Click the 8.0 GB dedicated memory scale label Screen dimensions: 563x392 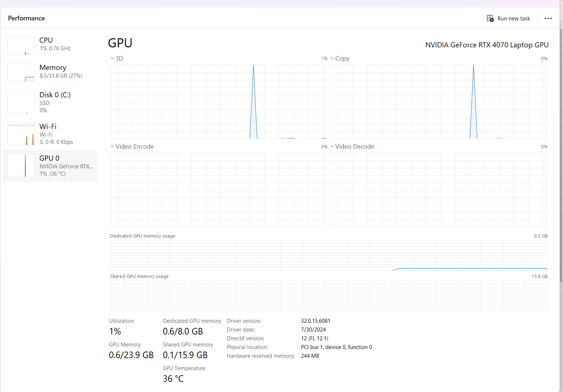click(541, 236)
